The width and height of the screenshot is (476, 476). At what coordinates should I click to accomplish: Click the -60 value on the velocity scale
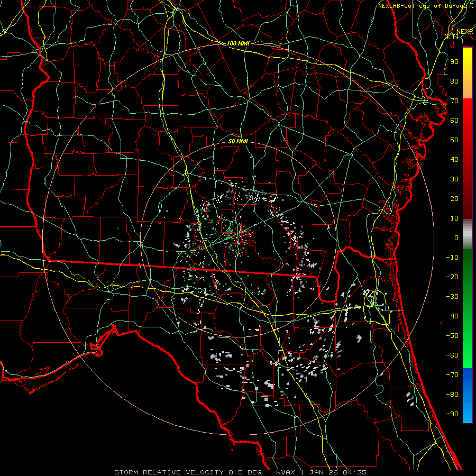click(x=452, y=355)
